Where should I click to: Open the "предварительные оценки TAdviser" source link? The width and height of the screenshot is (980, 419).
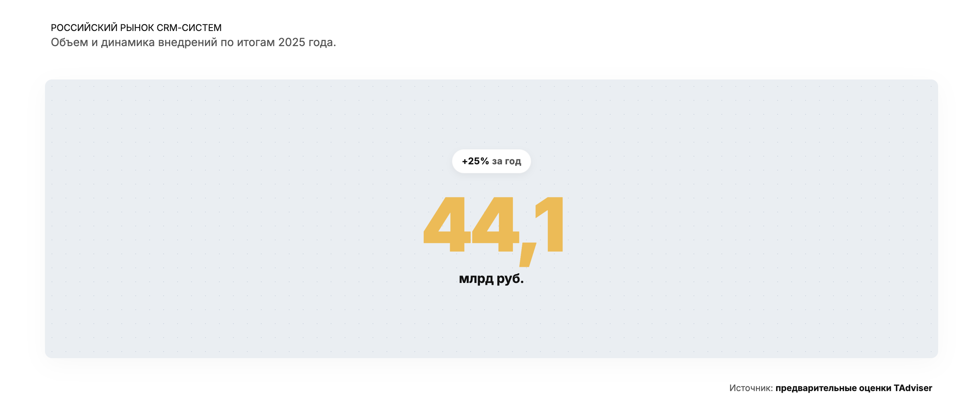tap(854, 388)
